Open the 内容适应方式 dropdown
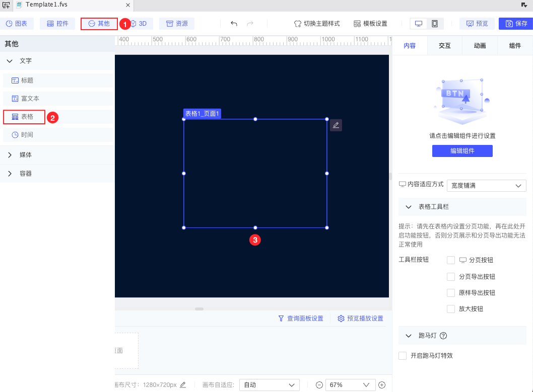 (x=487, y=186)
